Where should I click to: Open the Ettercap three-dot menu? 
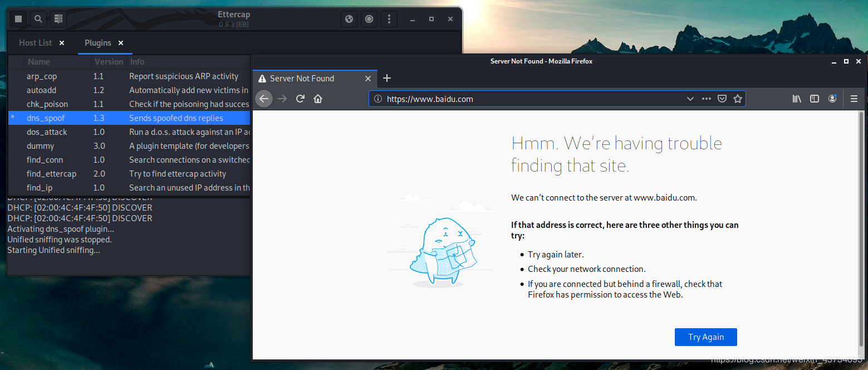point(389,19)
